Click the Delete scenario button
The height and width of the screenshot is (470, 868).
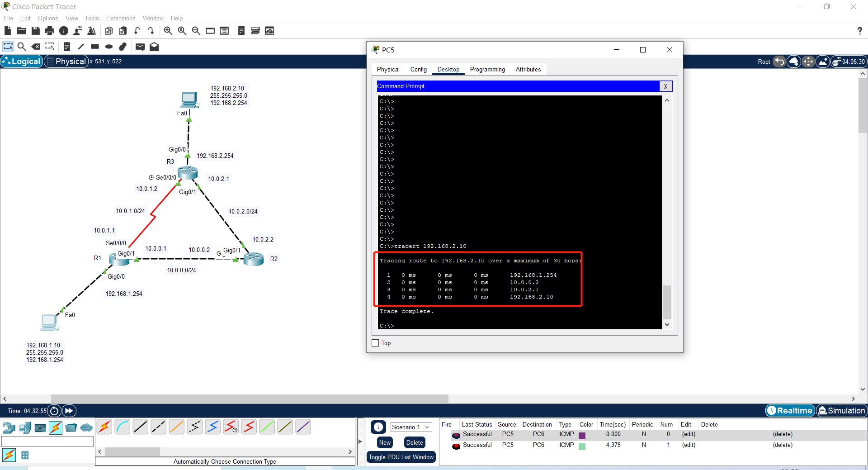(415, 442)
